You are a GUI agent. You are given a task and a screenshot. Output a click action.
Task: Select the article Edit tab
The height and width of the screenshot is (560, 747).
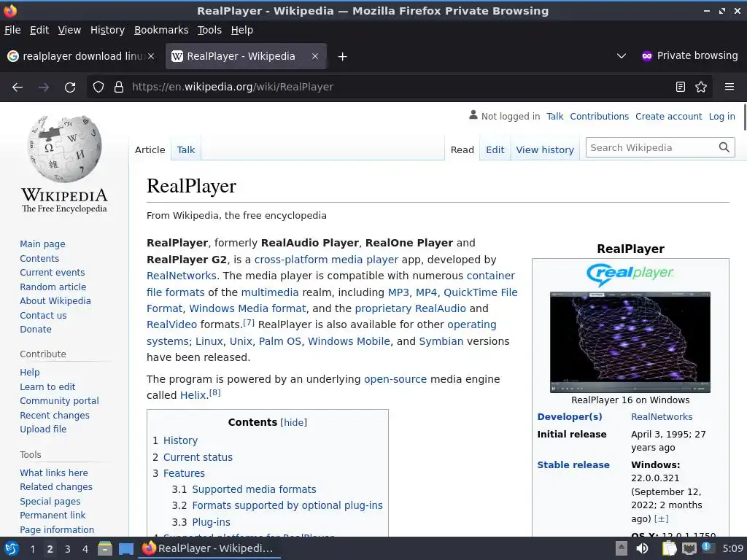495,150
